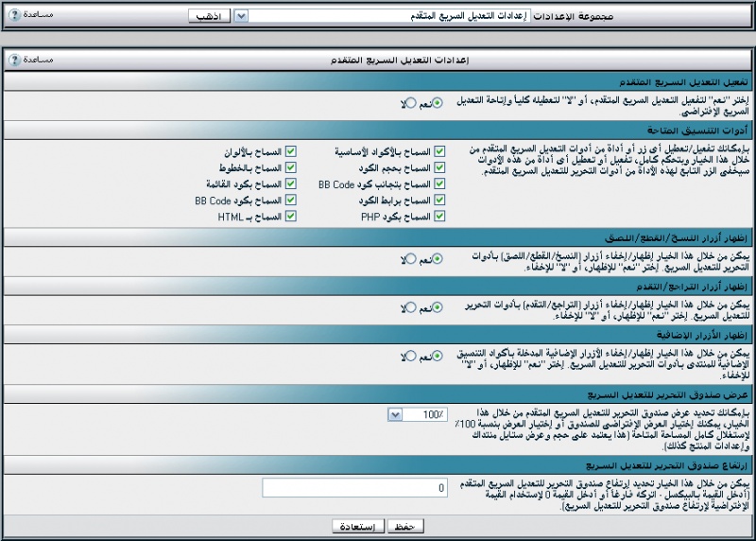Uncheck السماح بالأكواد الأساسية checkbox

pyautogui.click(x=439, y=151)
